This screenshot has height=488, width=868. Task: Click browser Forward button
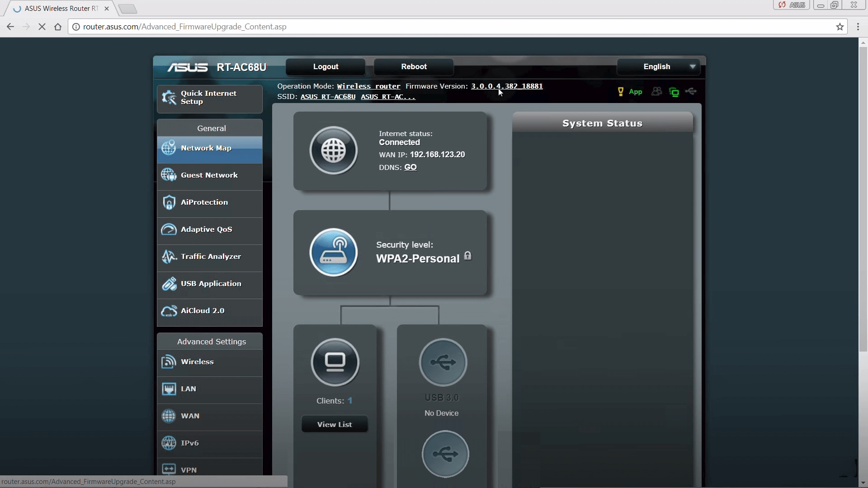point(26,27)
